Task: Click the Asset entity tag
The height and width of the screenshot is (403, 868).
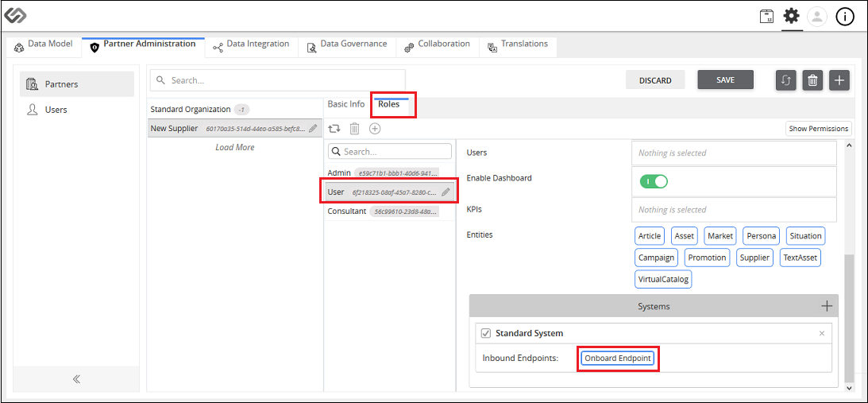Action: [x=685, y=235]
